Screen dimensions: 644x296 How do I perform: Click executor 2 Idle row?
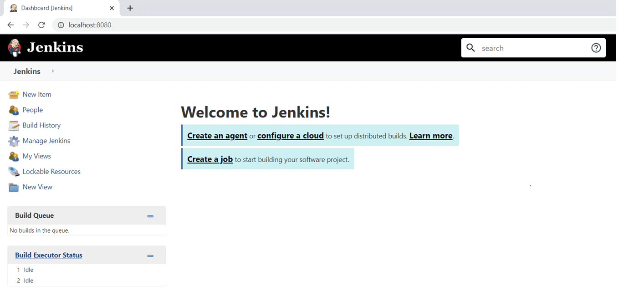click(87, 281)
